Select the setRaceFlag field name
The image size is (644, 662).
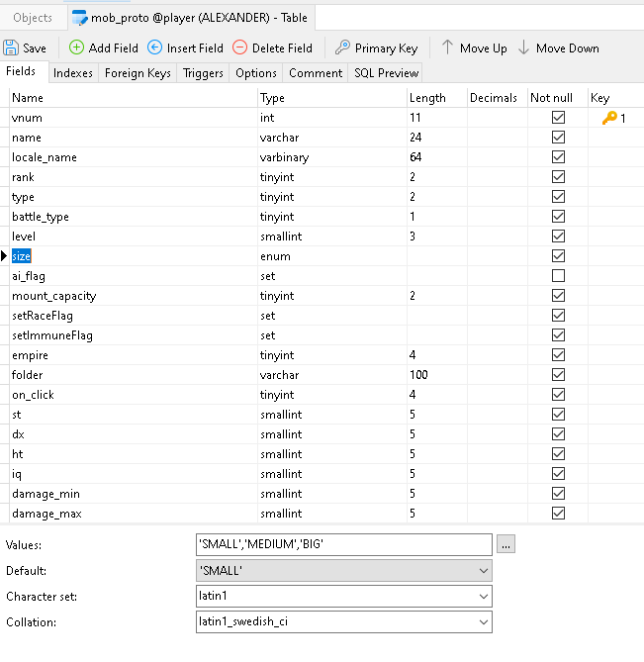[43, 316]
